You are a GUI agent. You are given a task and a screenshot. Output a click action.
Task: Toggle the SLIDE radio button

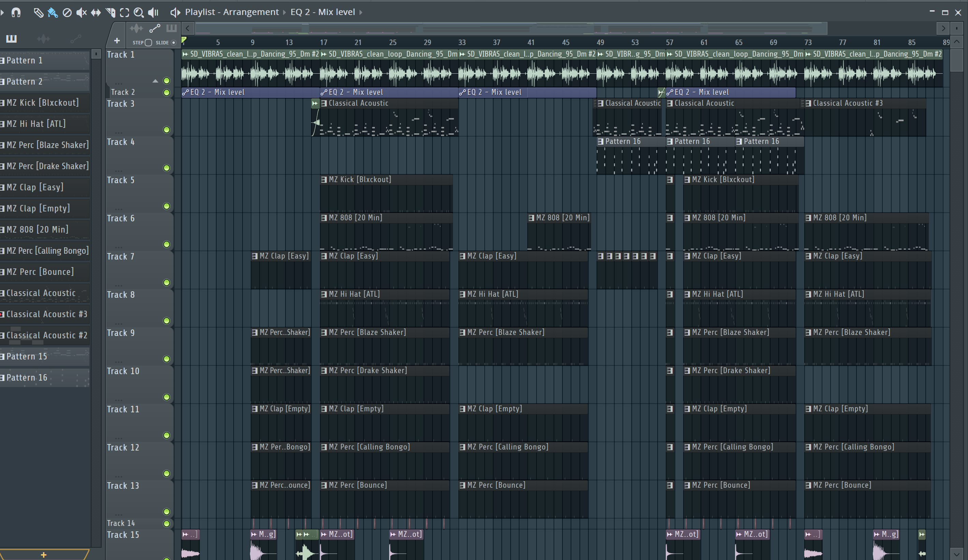(x=174, y=43)
